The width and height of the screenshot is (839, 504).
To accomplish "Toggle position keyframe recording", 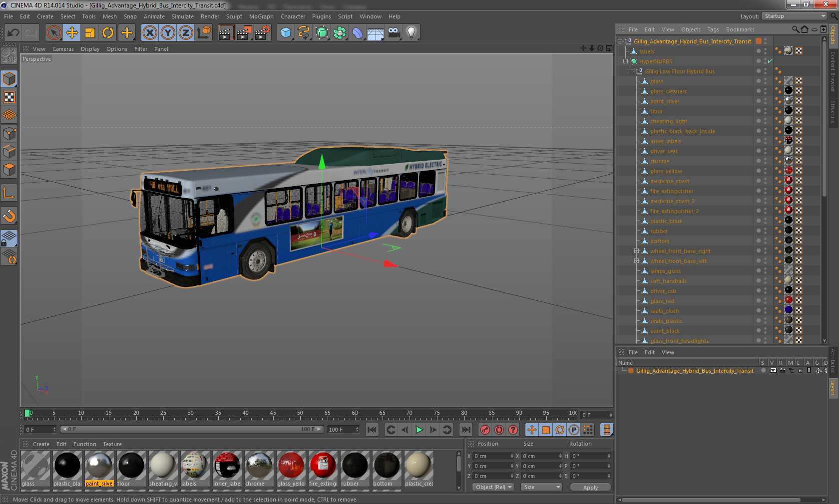I will tap(532, 430).
